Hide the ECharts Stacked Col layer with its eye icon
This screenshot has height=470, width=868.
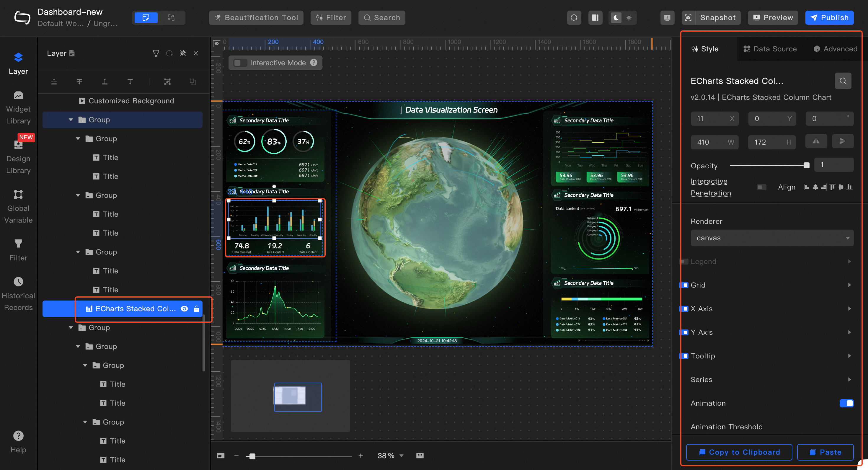[x=184, y=309]
